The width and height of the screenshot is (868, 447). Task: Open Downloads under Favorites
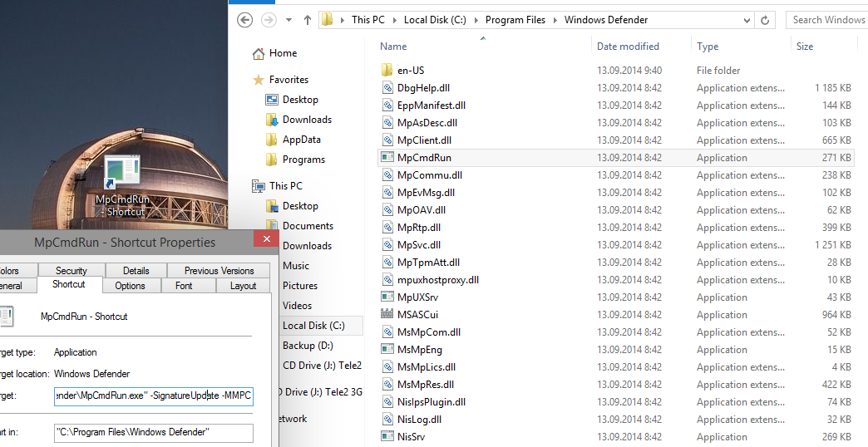308,120
